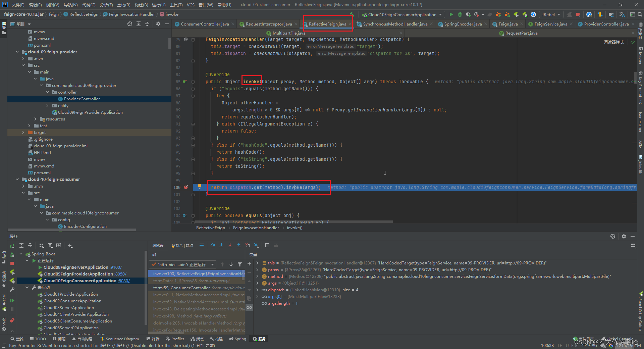Toggle breakpoint on line 100
The height and width of the screenshot is (349, 644).
[186, 187]
